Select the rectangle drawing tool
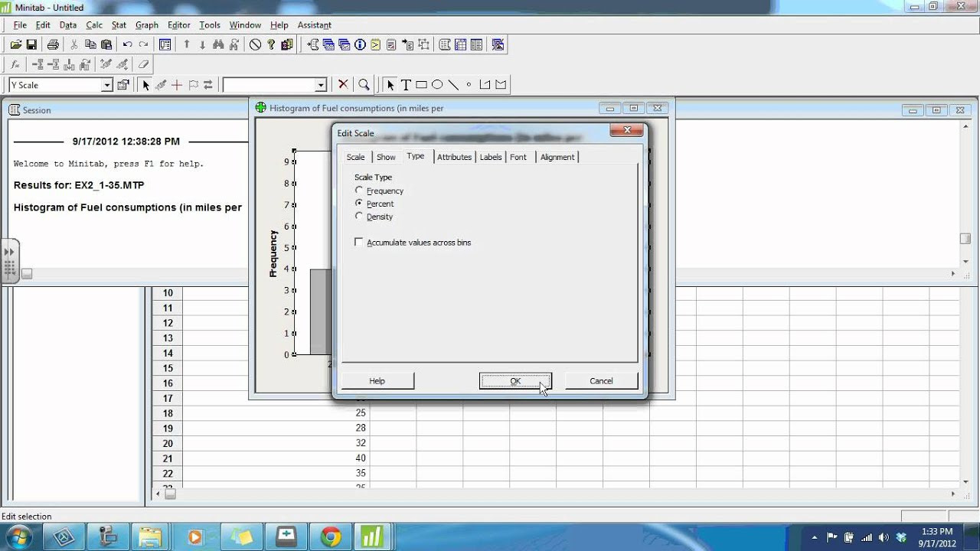The image size is (980, 551). point(421,85)
